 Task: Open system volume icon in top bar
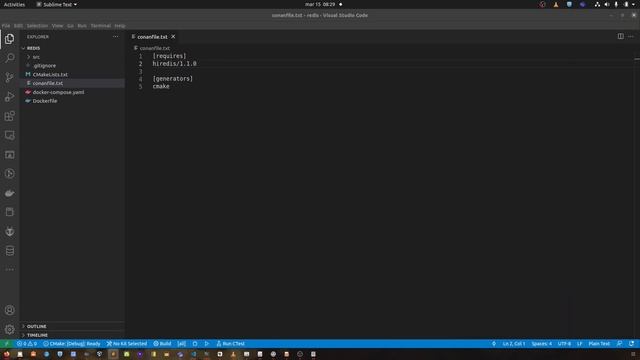(607, 4)
